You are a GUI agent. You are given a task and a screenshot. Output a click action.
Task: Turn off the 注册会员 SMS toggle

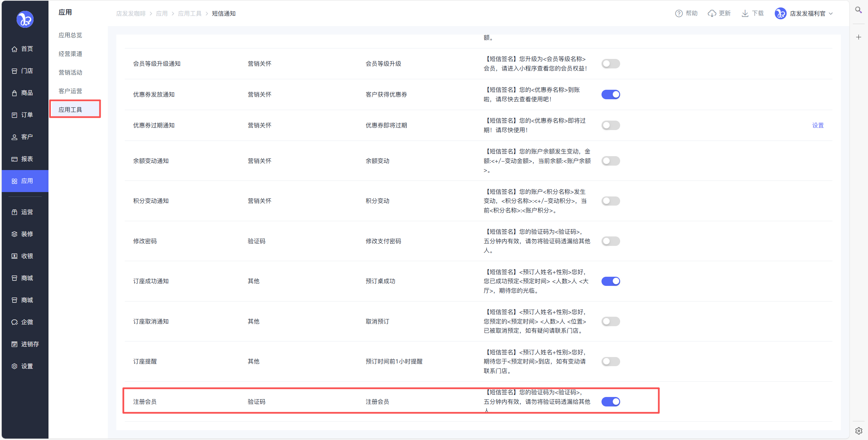click(x=610, y=402)
